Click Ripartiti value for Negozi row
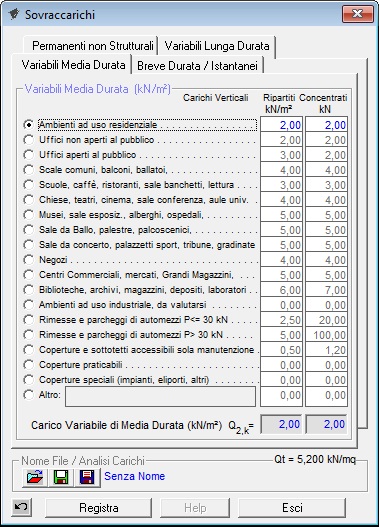This screenshot has width=379, height=527. point(282,260)
